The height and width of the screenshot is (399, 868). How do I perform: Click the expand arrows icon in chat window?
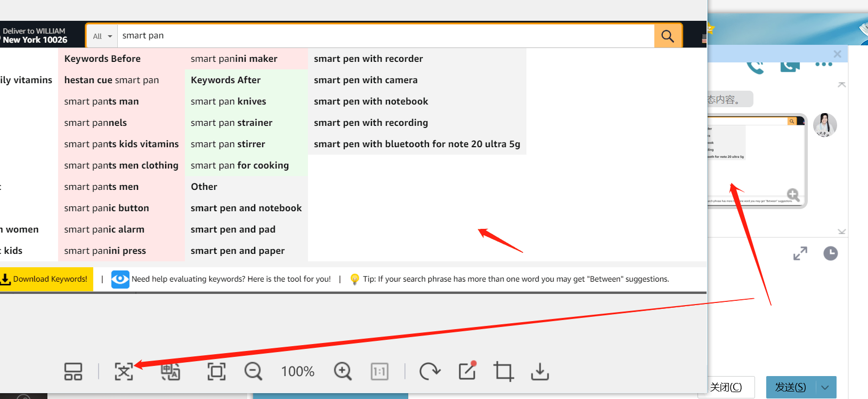pos(800,253)
